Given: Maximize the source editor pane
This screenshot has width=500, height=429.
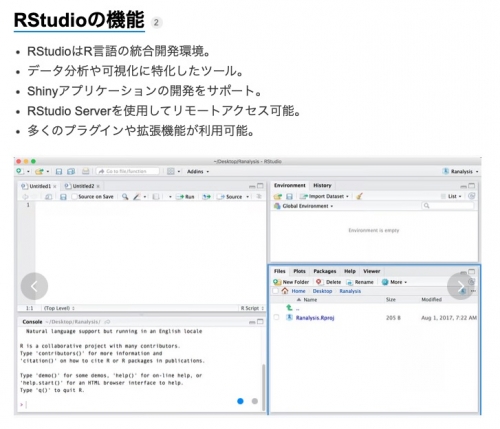Looking at the screenshot, I should pos(260,186).
